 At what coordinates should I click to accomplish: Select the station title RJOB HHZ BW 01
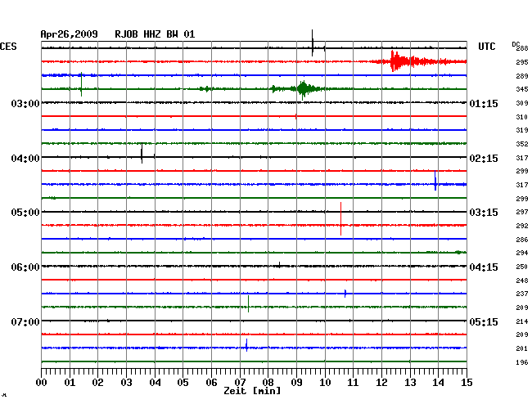[x=155, y=34]
